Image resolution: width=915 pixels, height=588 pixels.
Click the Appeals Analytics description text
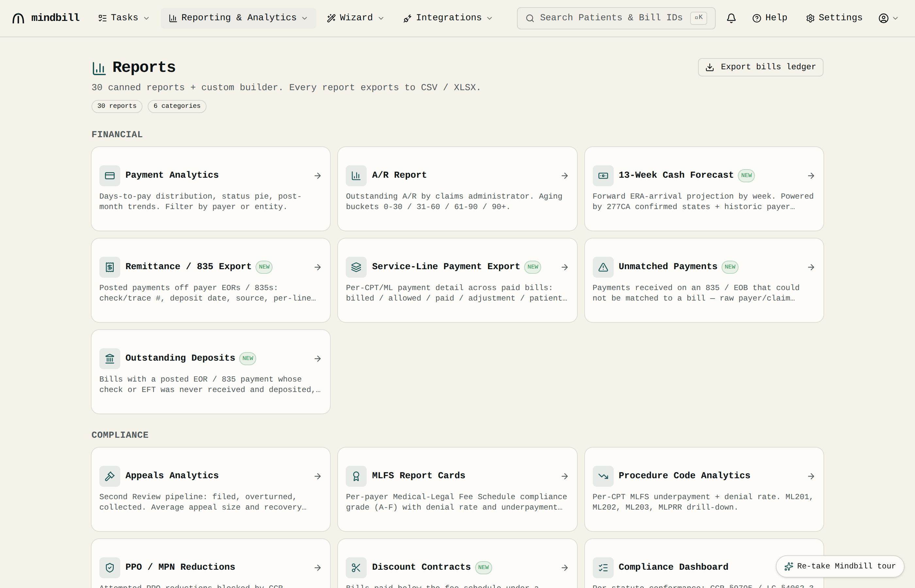[203, 502]
